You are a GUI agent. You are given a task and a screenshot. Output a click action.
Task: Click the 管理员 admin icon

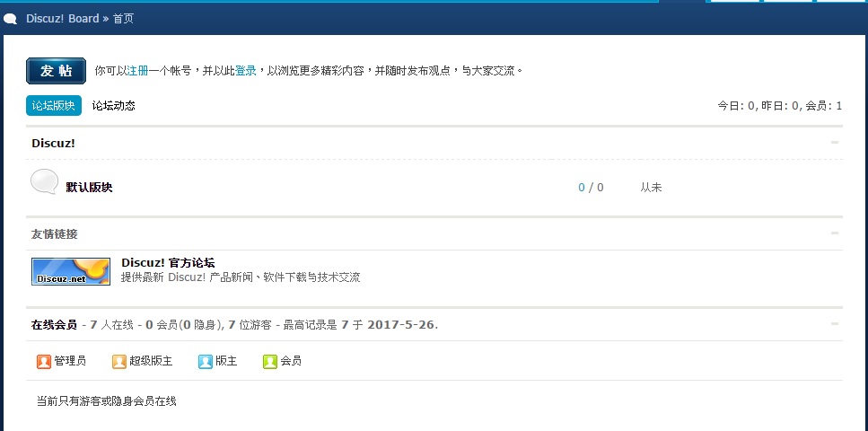click(44, 362)
